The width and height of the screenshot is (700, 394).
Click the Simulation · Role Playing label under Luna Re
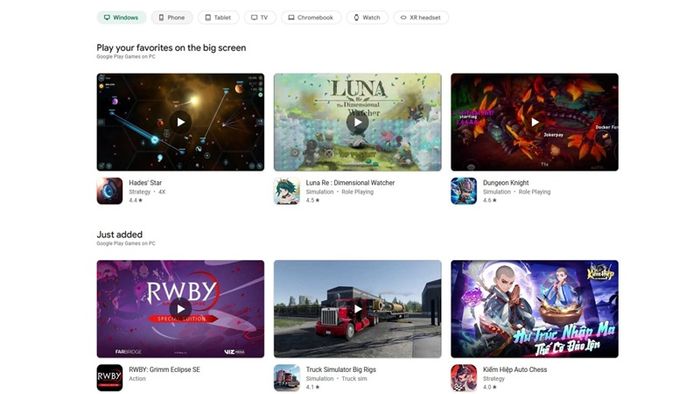(x=339, y=192)
